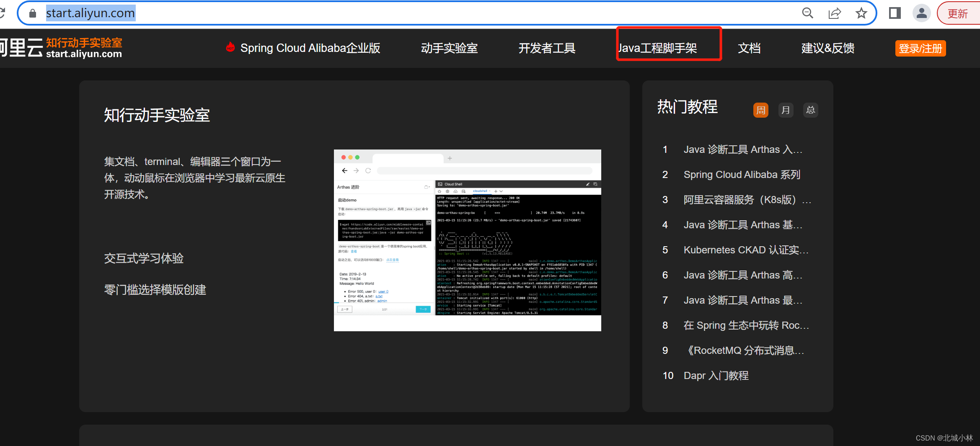Click the lock icon in address bar
The width and height of the screenshot is (980, 446).
click(33, 13)
